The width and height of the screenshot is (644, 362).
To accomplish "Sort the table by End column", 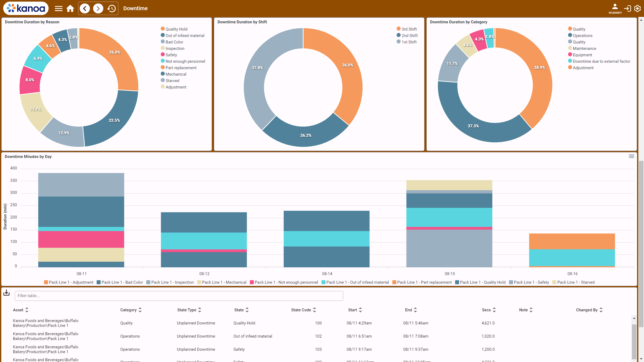I will pos(411,310).
